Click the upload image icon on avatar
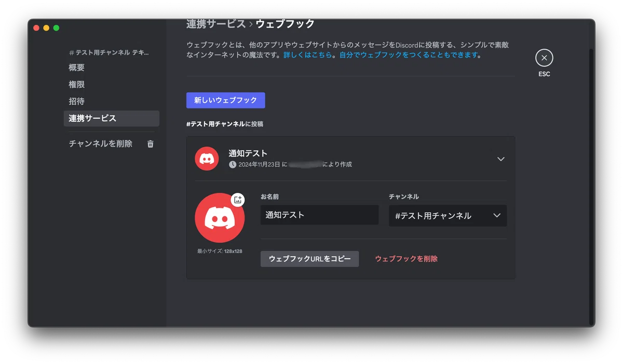Image resolution: width=623 pixels, height=364 pixels. click(238, 200)
